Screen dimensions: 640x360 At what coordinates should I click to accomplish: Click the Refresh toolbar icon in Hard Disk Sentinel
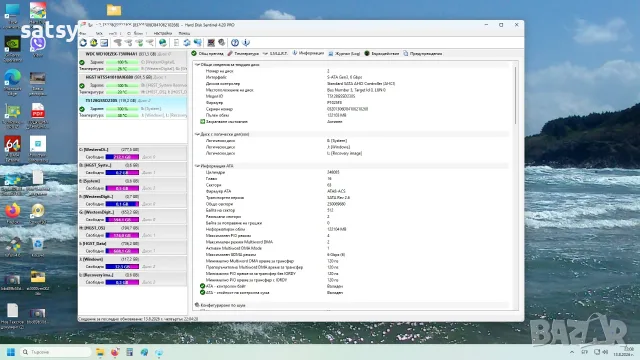(x=83, y=42)
